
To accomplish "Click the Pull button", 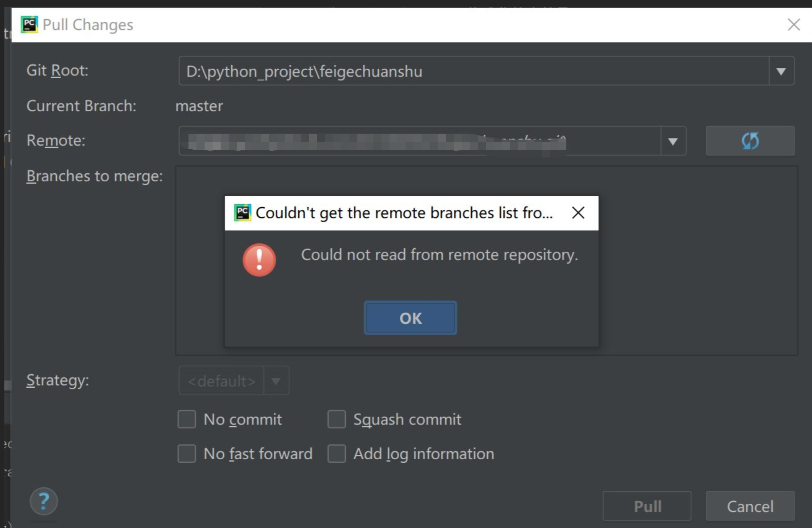I will [x=647, y=506].
